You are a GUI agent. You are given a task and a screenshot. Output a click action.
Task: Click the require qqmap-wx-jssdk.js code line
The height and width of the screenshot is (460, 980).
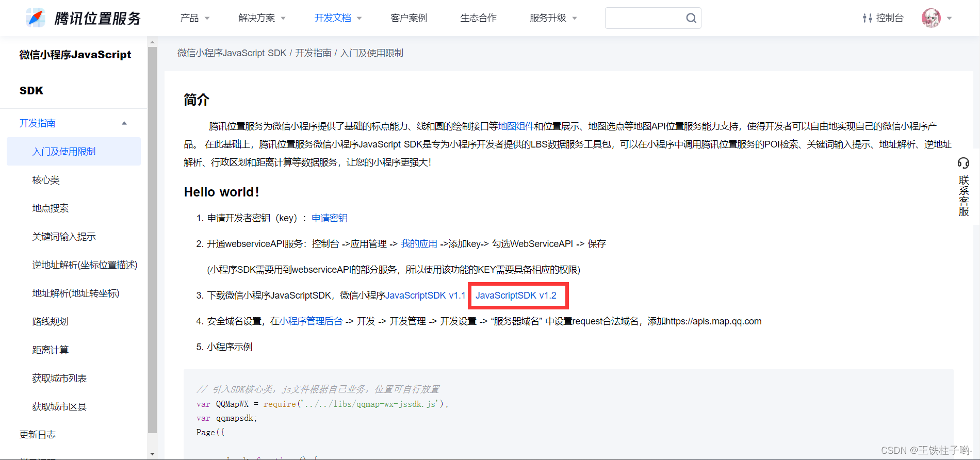pos(322,404)
